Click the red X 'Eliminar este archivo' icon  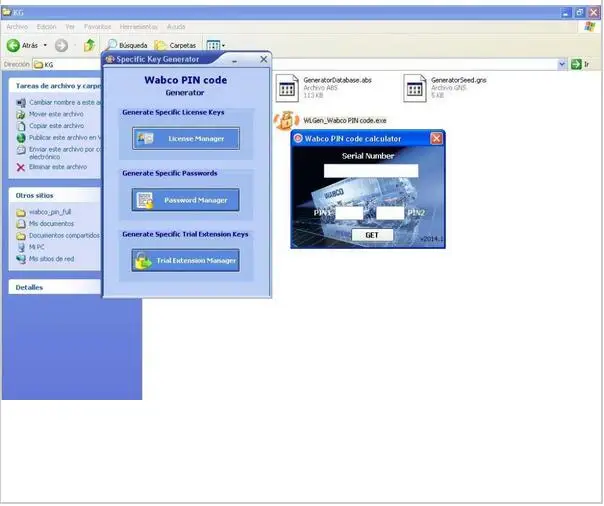point(20,167)
